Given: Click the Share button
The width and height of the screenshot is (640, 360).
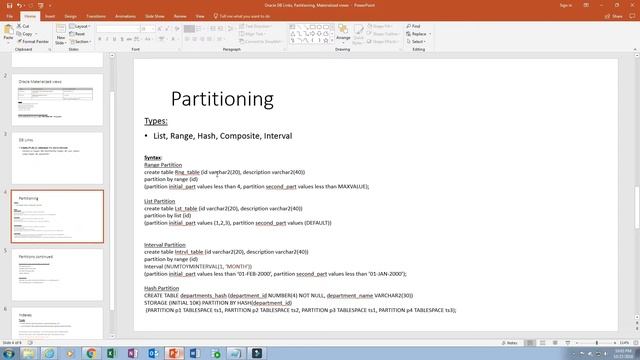Looking at the screenshot, I should tap(614, 16).
